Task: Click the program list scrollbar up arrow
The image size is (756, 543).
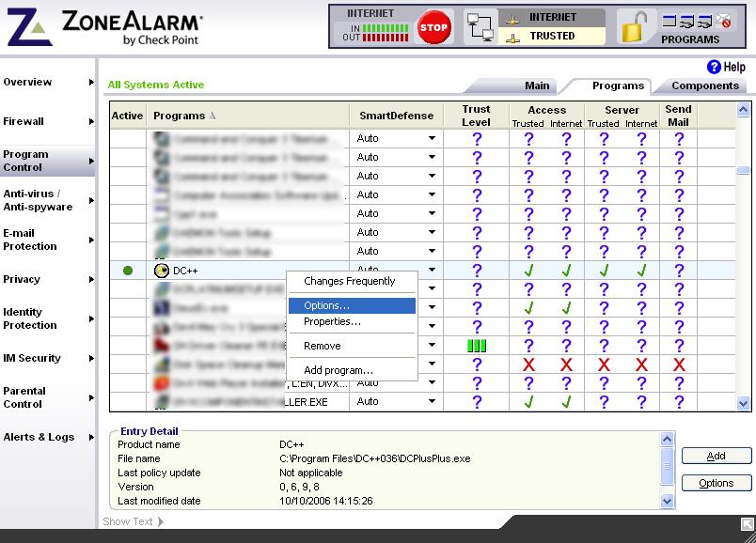Action: [743, 110]
